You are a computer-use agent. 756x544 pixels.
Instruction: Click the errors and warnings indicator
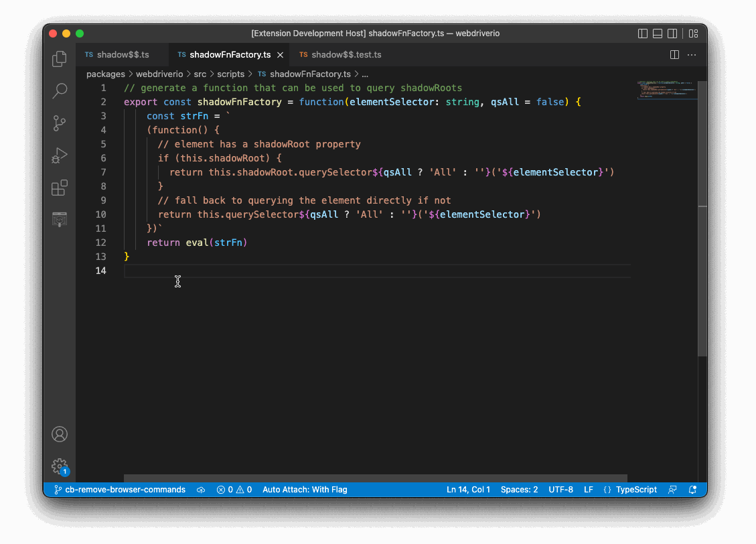(x=234, y=490)
